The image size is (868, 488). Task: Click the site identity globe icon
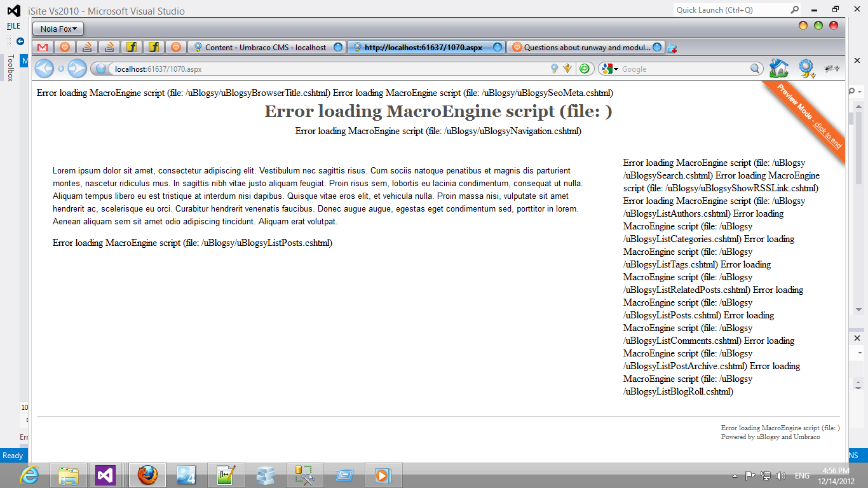[100, 69]
